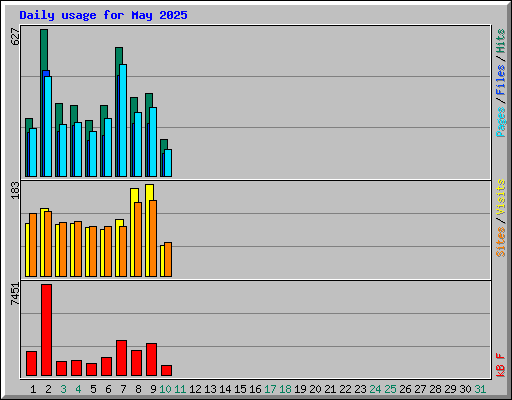
Task: Click the tallest red KB bar for day 2
Action: 47,330
